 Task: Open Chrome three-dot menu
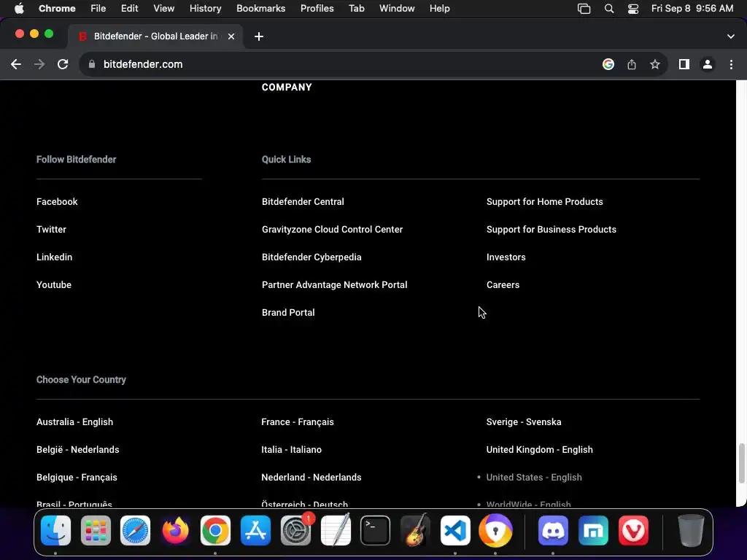[x=731, y=64]
